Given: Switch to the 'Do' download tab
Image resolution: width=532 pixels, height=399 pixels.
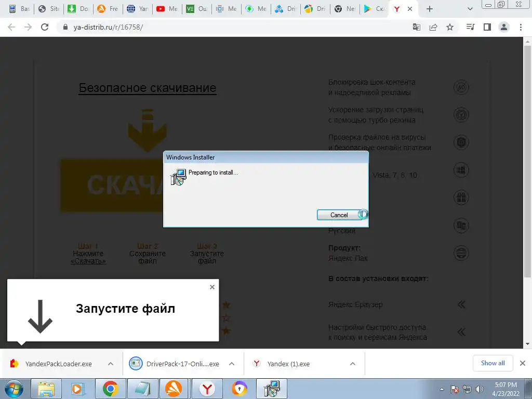Looking at the screenshot, I should [x=78, y=9].
